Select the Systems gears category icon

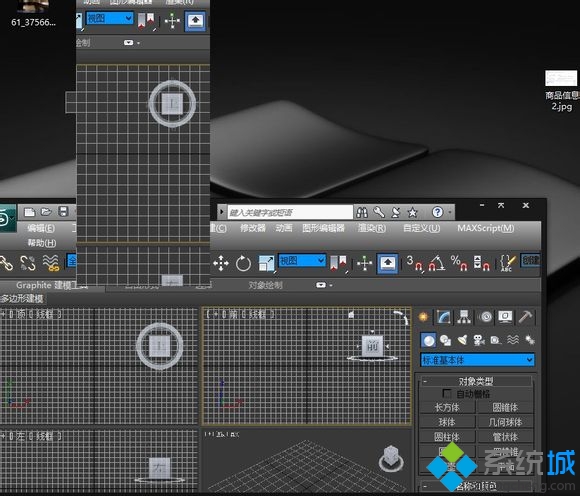pyautogui.click(x=530, y=340)
